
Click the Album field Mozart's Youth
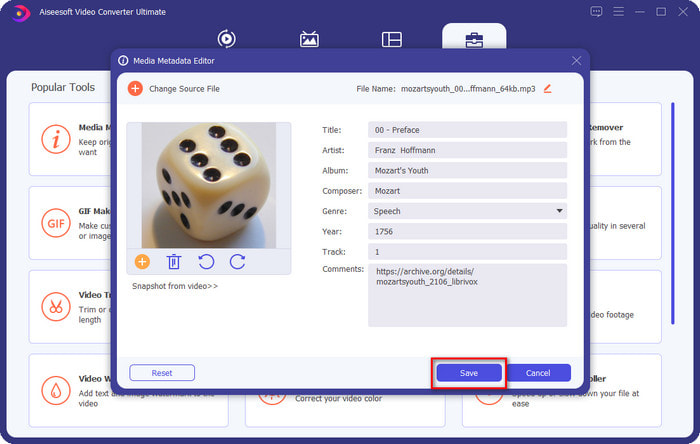[467, 170]
